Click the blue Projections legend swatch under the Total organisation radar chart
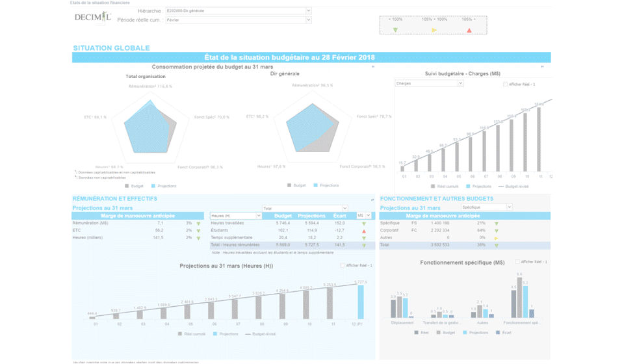Viewport: 624px width, 364px height. pyautogui.click(x=153, y=186)
